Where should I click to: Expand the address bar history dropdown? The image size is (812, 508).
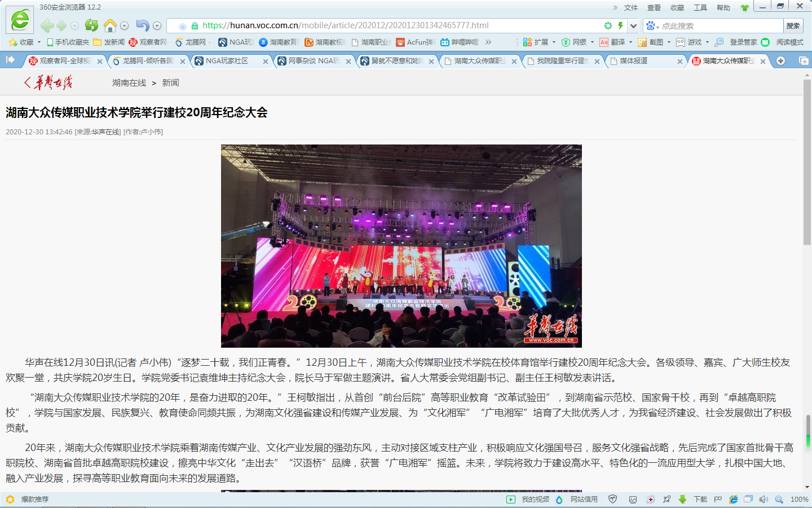point(634,26)
